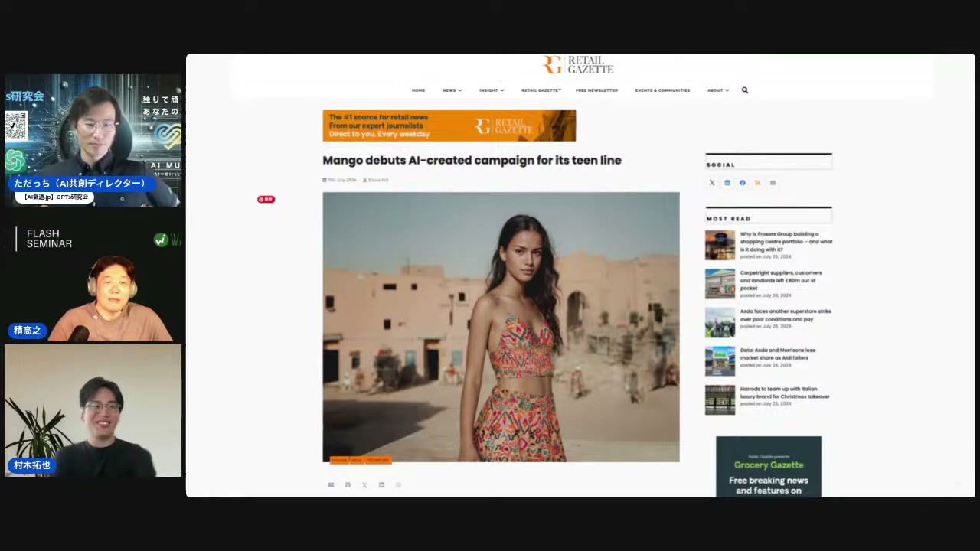Open the X (Twitter) icon under Social

[712, 183]
